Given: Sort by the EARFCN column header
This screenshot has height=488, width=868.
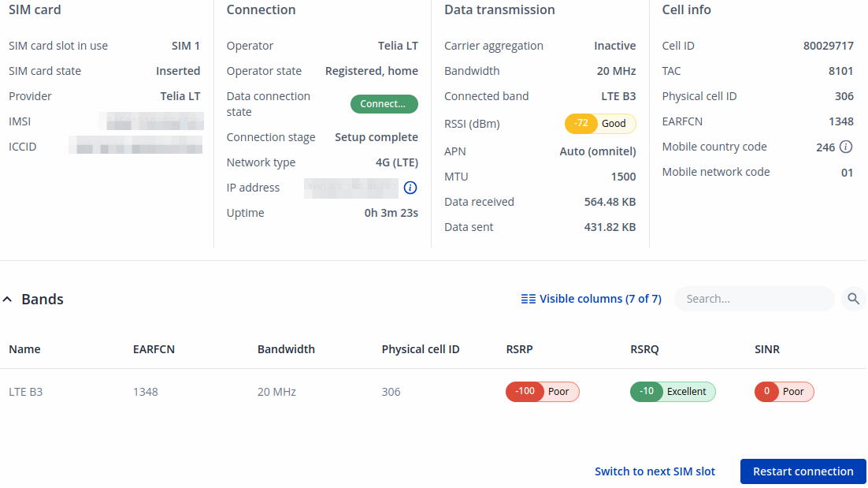Looking at the screenshot, I should pyautogui.click(x=154, y=349).
